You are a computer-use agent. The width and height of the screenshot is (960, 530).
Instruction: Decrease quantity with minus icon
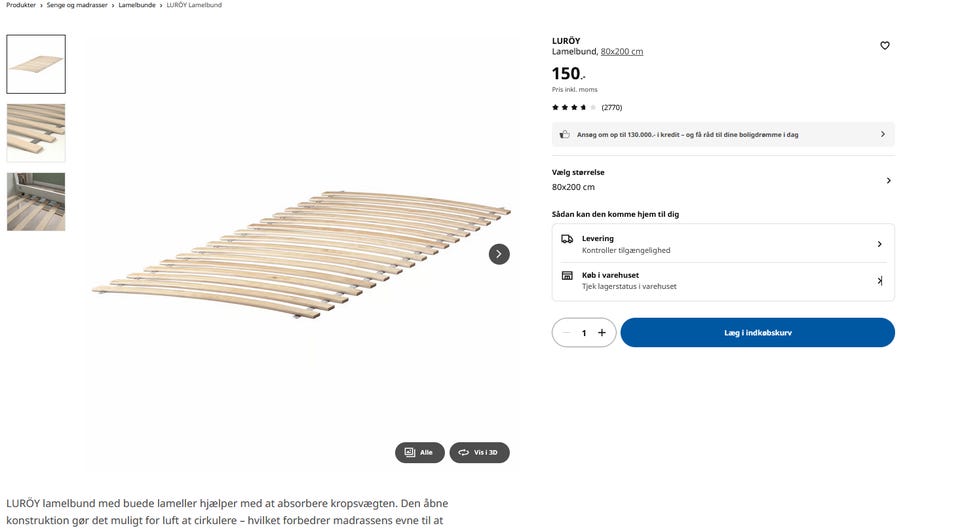click(x=567, y=333)
